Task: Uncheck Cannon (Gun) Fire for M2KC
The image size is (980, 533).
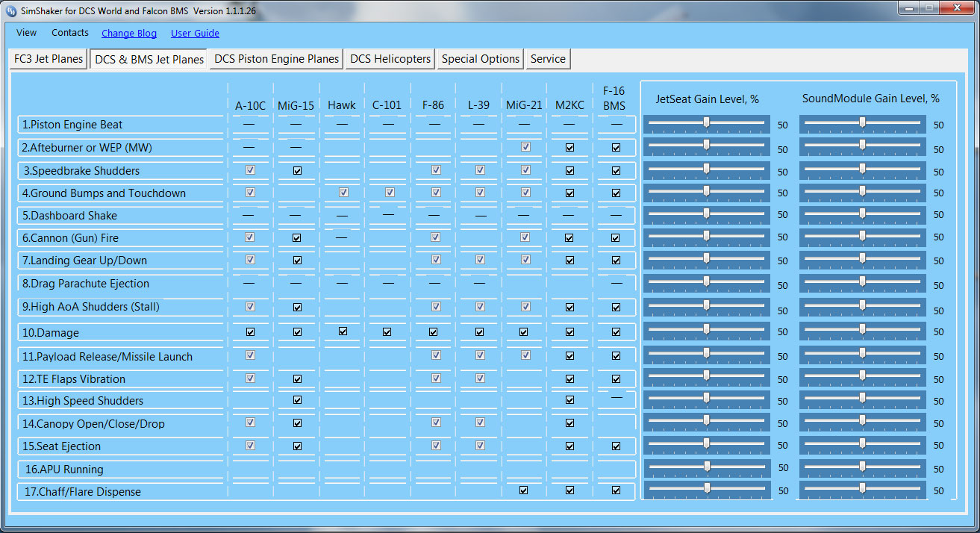Action: pos(569,238)
